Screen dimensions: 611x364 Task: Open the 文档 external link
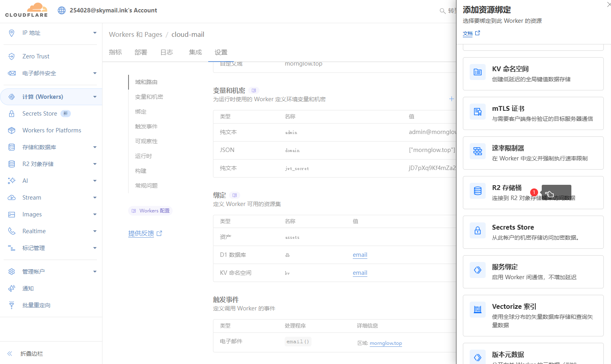click(x=471, y=34)
